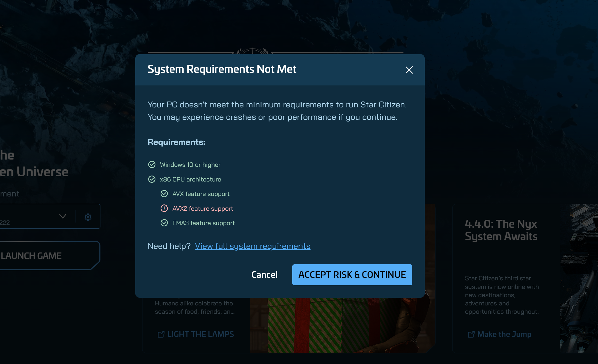Open View full system requirements link

coord(253,246)
